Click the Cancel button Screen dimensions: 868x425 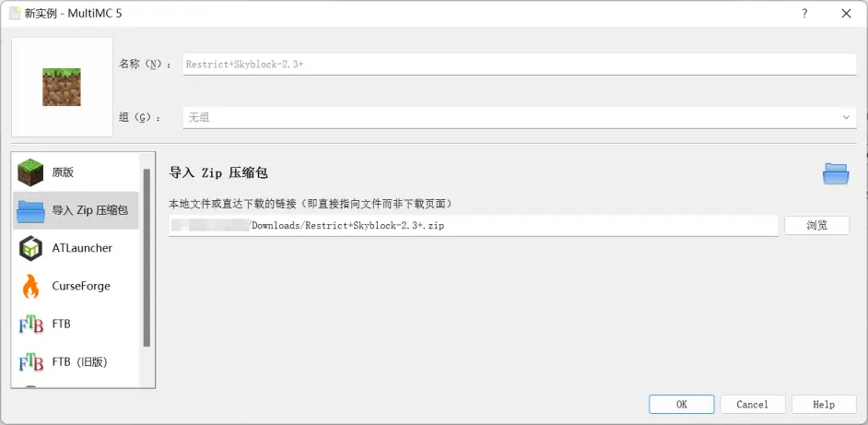752,405
